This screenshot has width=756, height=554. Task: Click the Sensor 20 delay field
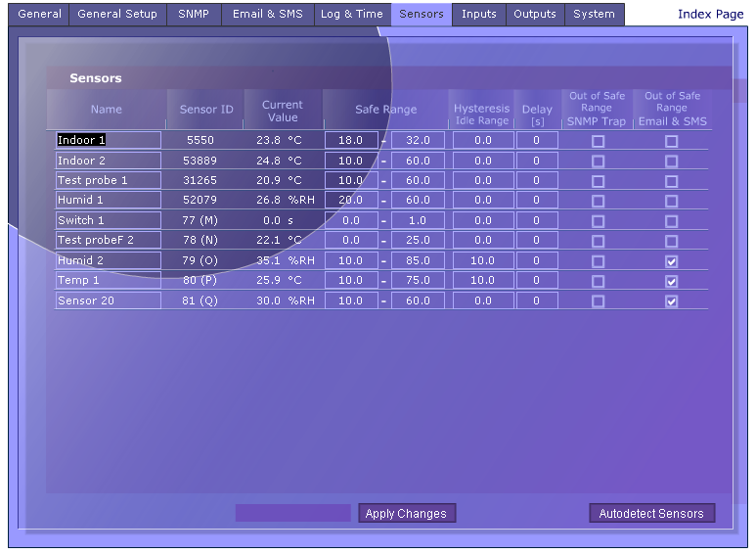point(537,300)
